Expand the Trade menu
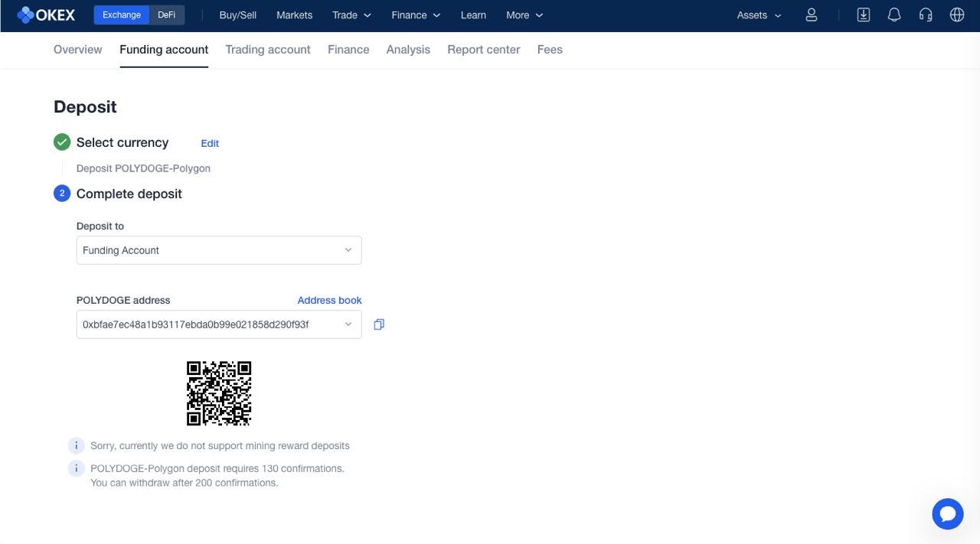 (351, 15)
